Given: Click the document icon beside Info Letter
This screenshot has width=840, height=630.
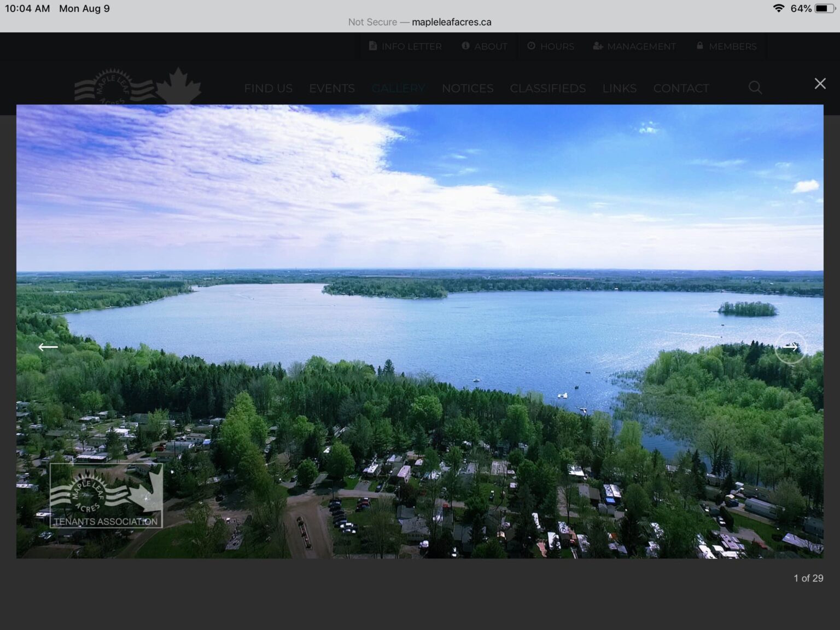Looking at the screenshot, I should [x=373, y=46].
